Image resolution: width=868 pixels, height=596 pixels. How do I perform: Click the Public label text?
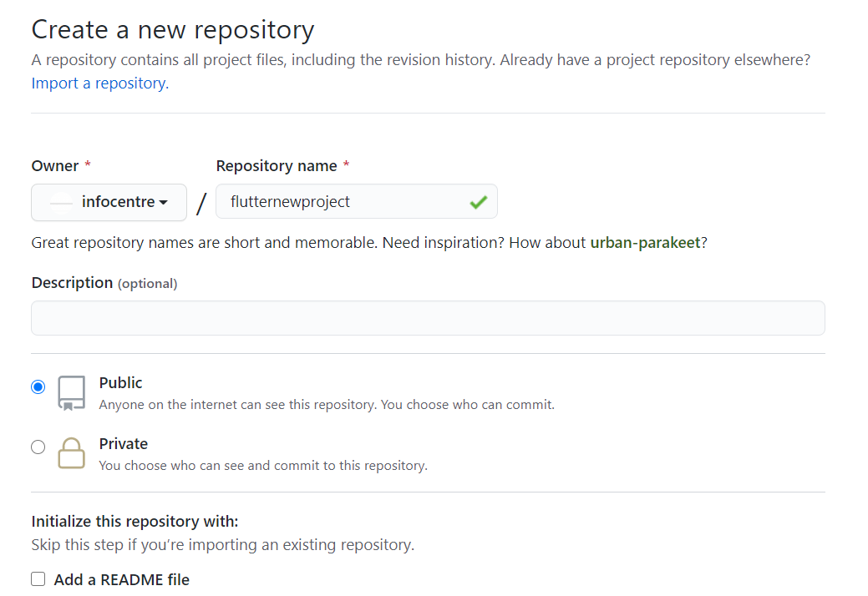[120, 383]
